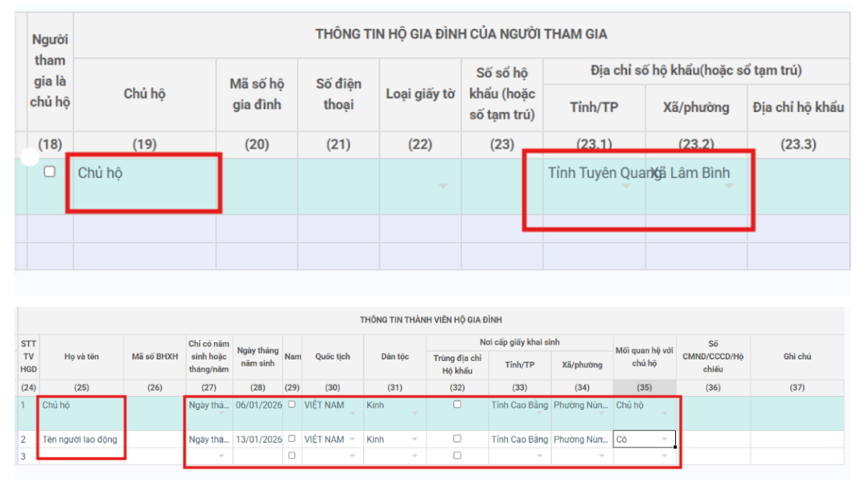This screenshot has height=480, width=868.
Task: Click the 'Ghi chú' cell in member row 1
Action: [797, 412]
